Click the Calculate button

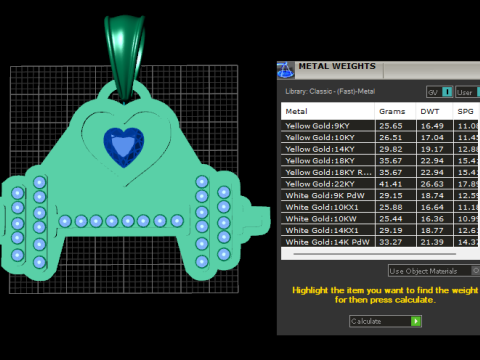click(x=385, y=321)
